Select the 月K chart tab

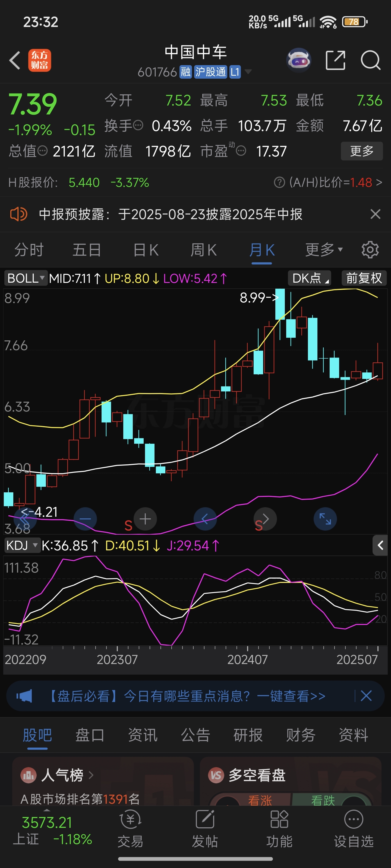[262, 250]
